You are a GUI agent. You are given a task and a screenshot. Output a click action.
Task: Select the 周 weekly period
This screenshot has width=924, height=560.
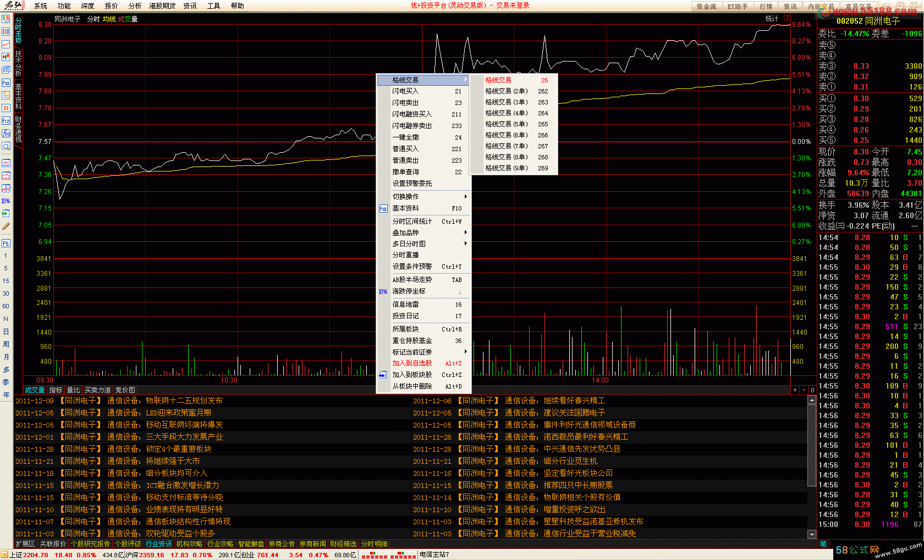coord(6,344)
